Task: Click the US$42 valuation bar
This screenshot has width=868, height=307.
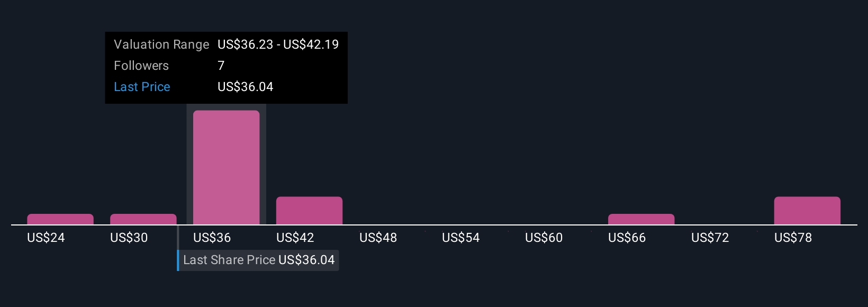Action: [x=309, y=211]
